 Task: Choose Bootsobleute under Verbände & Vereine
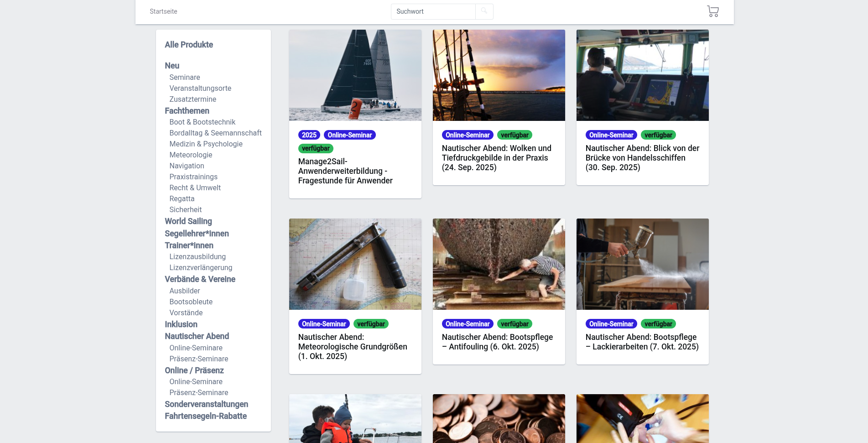191,302
